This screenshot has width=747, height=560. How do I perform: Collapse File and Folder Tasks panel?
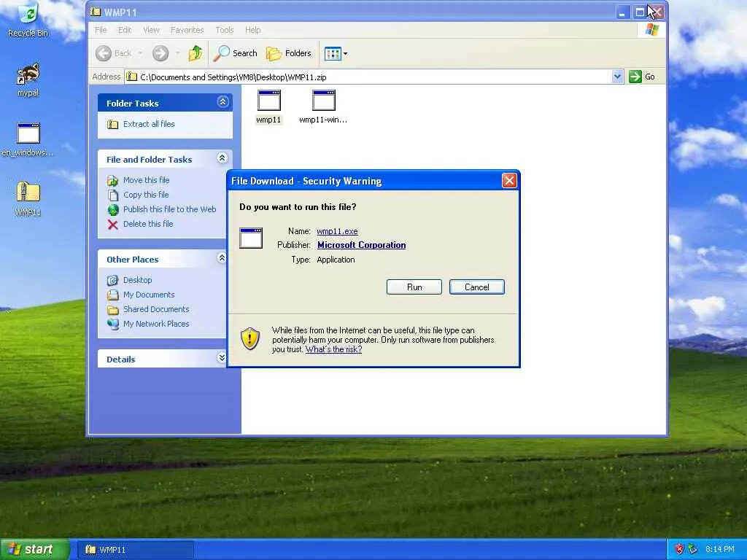coord(222,157)
